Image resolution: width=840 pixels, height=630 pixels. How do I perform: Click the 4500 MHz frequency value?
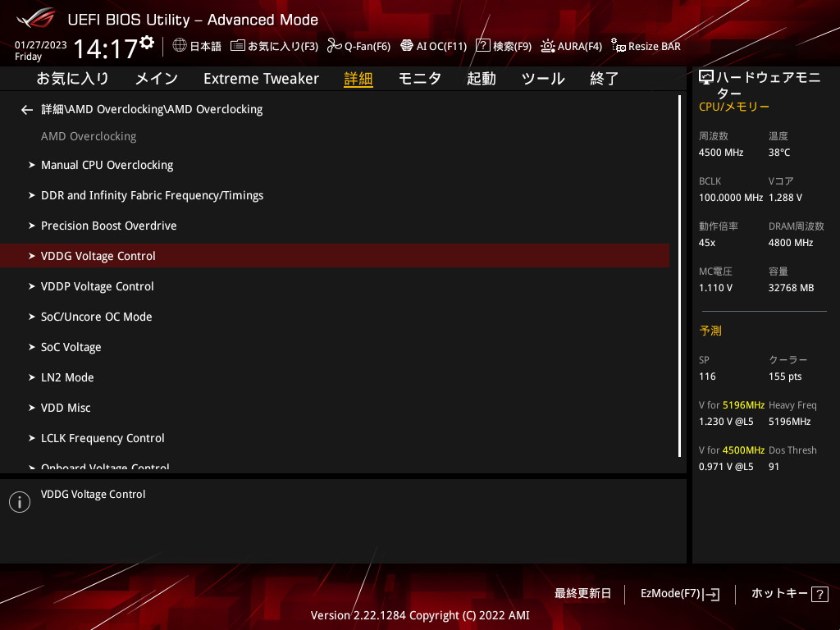pyautogui.click(x=721, y=153)
